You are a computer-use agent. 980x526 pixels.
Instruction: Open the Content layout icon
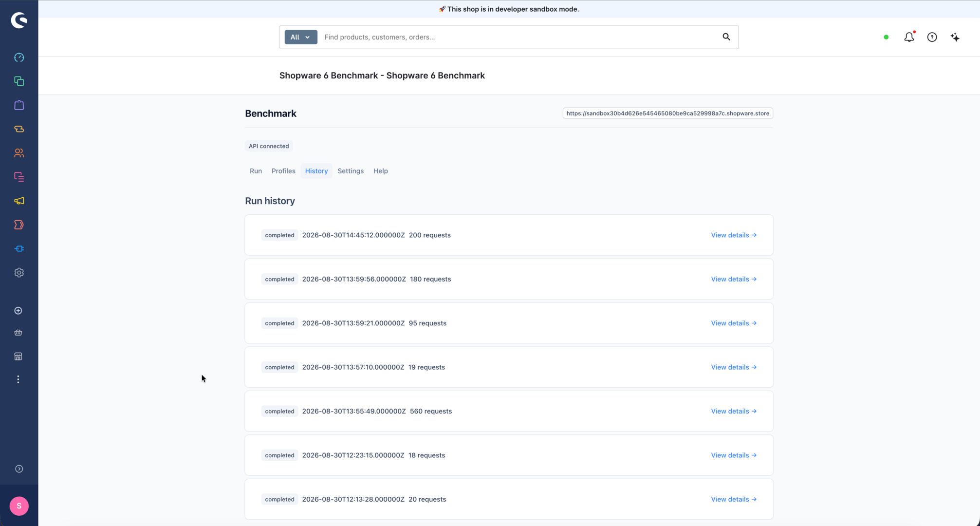[x=19, y=177]
